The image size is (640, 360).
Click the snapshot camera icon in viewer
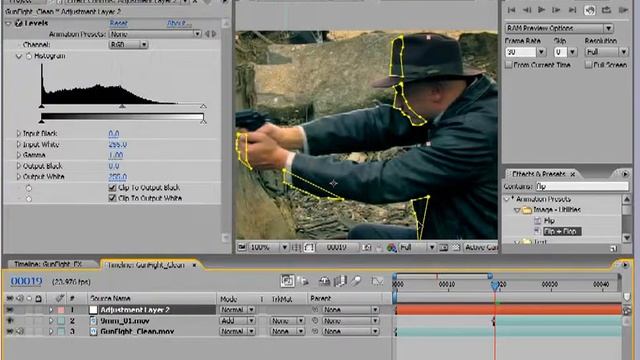367,248
